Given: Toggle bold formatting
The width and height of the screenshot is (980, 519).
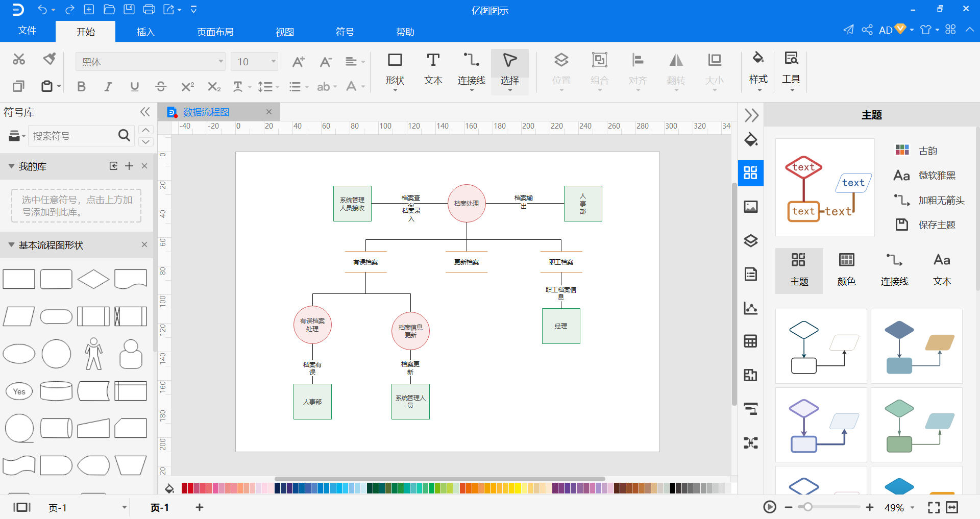Looking at the screenshot, I should tap(81, 87).
